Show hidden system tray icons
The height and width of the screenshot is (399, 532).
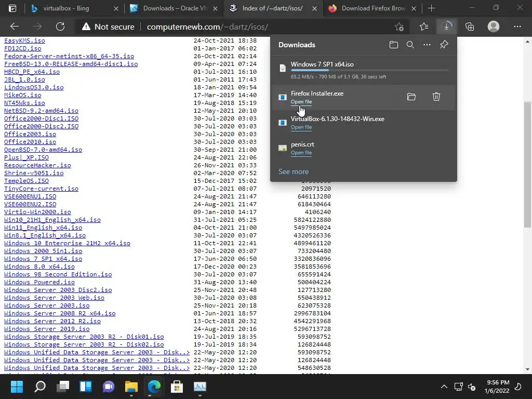444,387
